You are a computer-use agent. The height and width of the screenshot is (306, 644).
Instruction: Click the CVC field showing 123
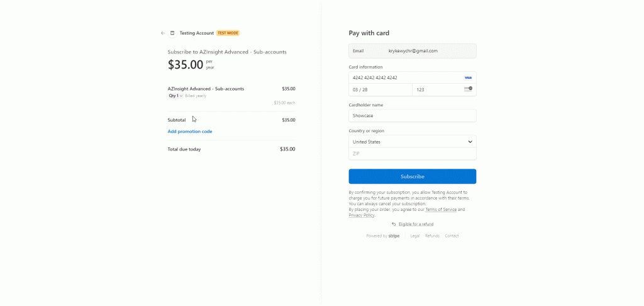[x=445, y=89]
